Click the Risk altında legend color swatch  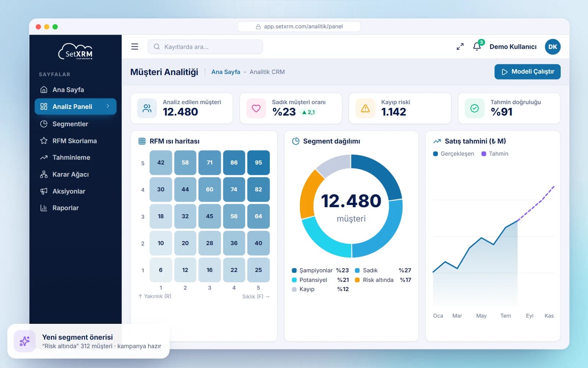(357, 280)
